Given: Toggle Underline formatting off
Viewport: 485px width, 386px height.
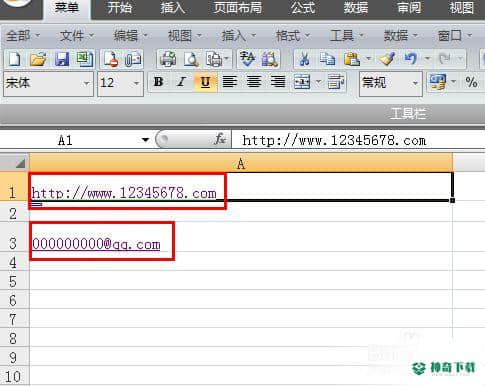Looking at the screenshot, I should tap(205, 82).
